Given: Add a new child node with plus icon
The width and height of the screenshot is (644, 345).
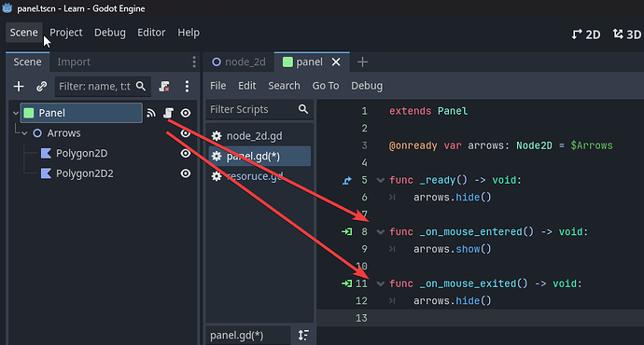Looking at the screenshot, I should pyautogui.click(x=19, y=86).
